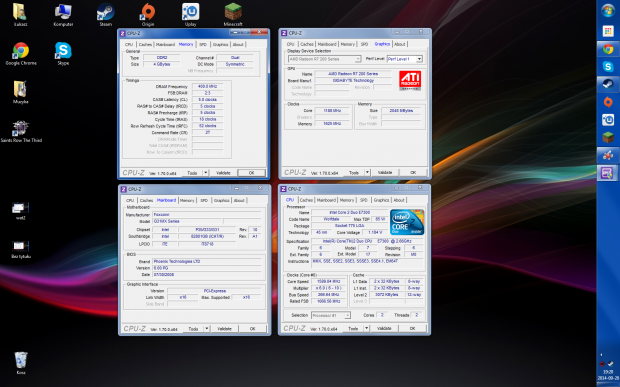Click Validate in the Mainboard window
620x387 pixels.
coord(224,329)
